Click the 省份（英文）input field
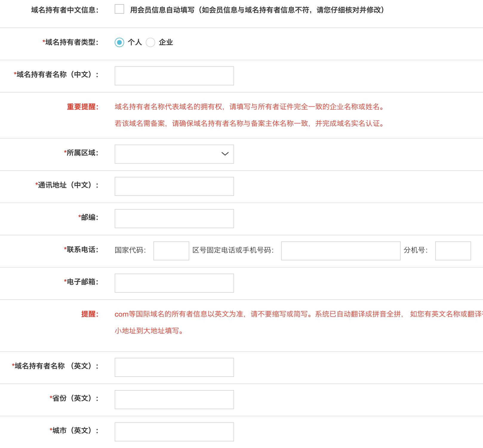 pos(174,399)
